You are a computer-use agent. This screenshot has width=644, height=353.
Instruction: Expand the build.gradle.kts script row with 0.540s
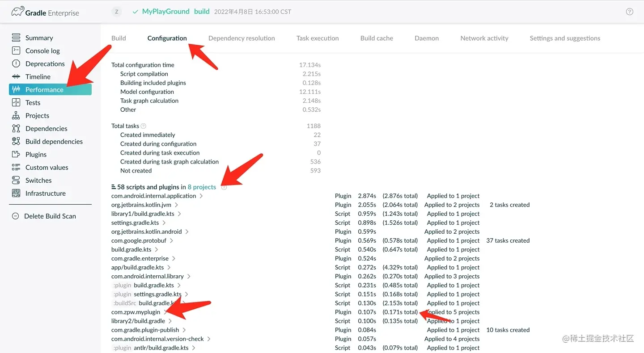[157, 249]
